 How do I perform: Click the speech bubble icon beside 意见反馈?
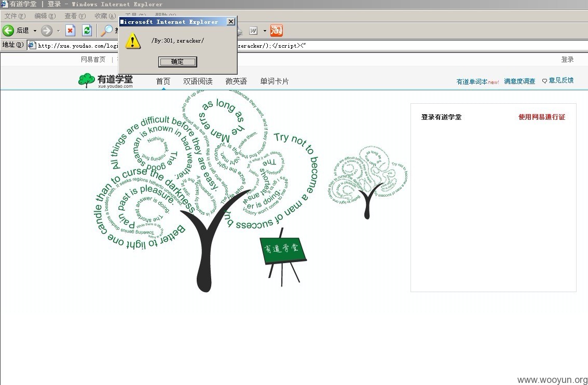coord(544,81)
